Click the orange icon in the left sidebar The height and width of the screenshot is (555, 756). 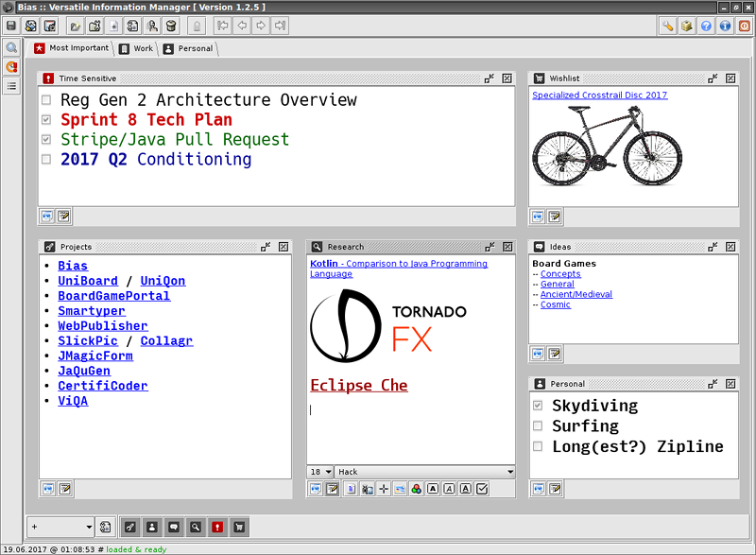(11, 67)
